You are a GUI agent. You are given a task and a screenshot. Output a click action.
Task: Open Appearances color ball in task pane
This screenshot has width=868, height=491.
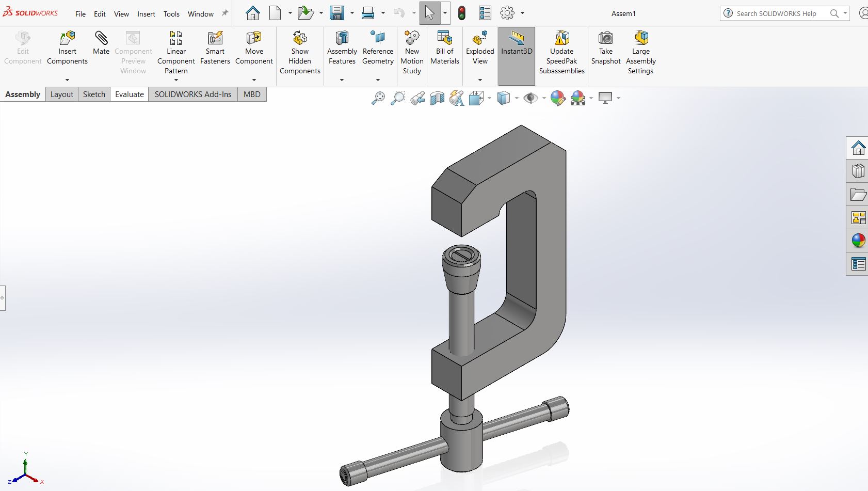point(858,241)
